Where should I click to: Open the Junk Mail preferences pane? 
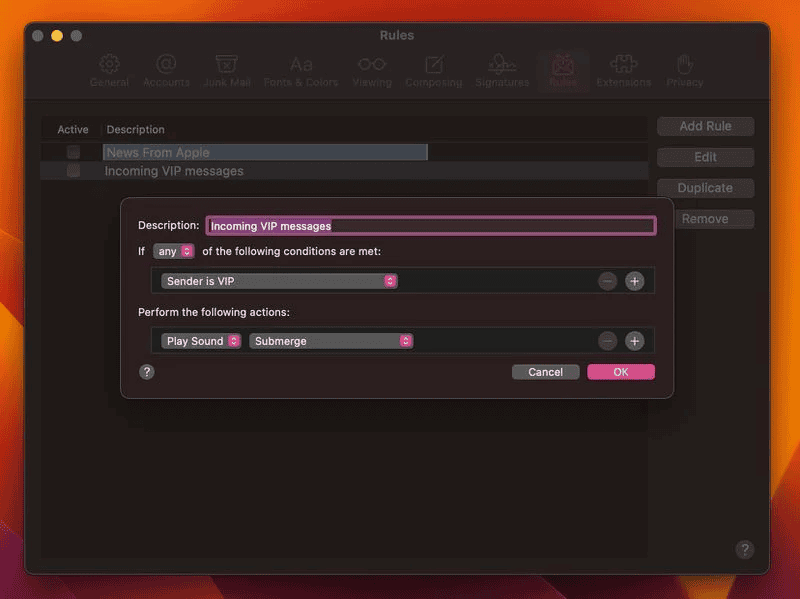[226, 70]
